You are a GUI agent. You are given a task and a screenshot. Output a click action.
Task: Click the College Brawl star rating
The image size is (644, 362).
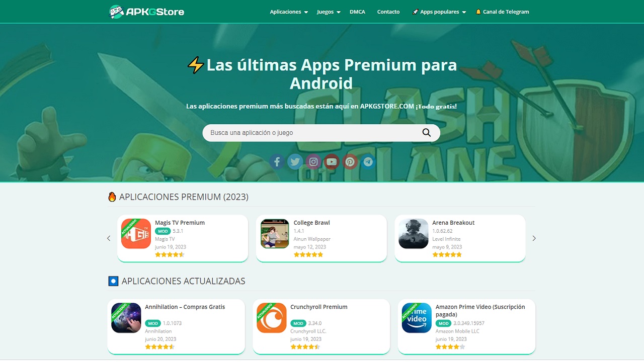pyautogui.click(x=308, y=254)
